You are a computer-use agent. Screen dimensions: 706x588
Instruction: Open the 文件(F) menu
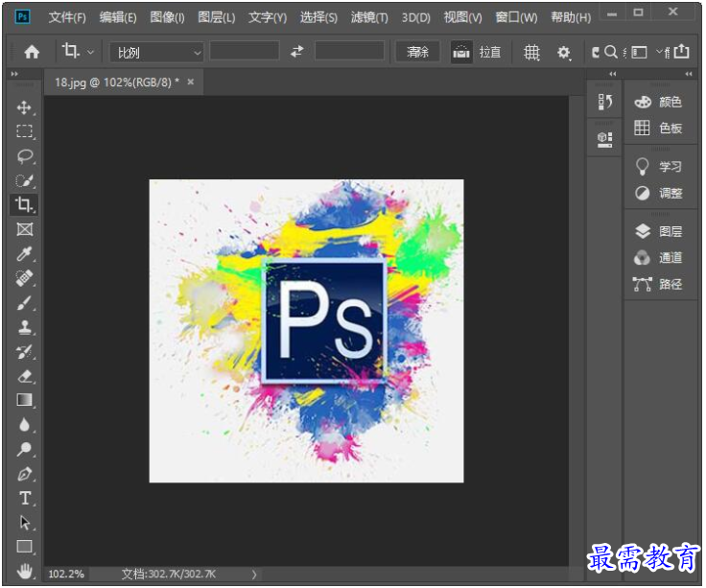(x=67, y=17)
